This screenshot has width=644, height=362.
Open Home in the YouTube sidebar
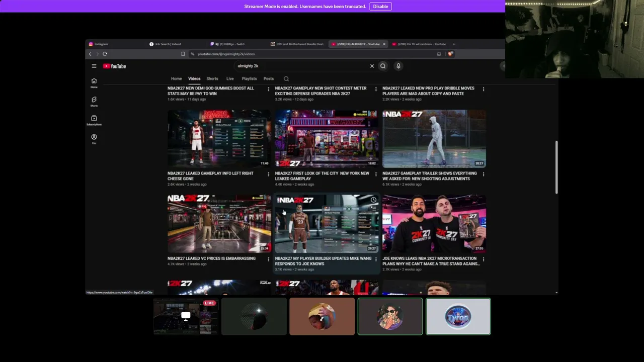pos(94,82)
